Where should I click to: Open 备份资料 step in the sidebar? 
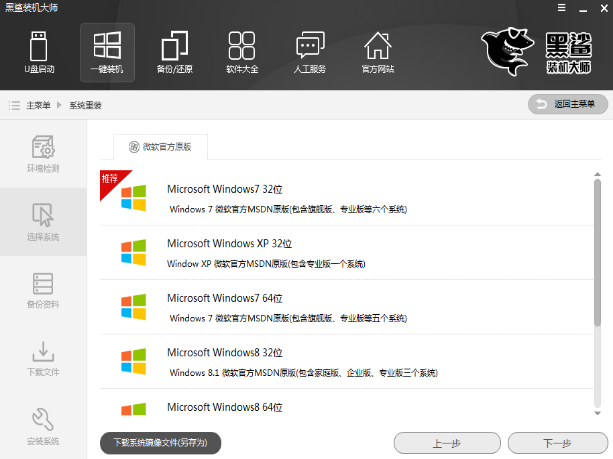pos(43,289)
